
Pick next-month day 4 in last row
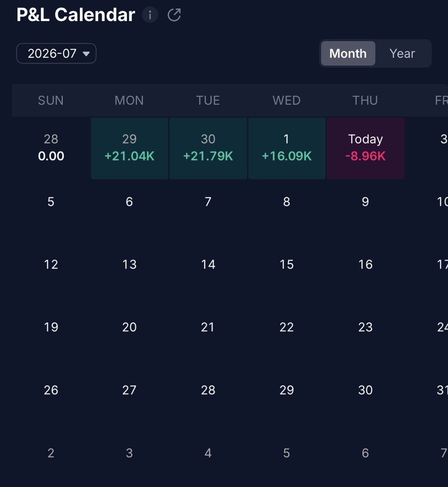point(208,453)
